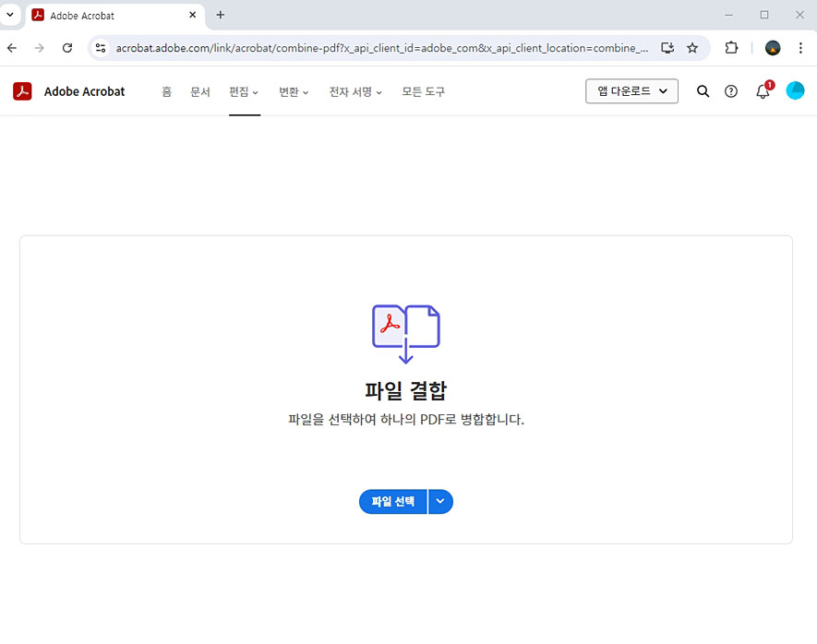View site information icon in address bar
The image size is (817, 644).
click(x=101, y=48)
